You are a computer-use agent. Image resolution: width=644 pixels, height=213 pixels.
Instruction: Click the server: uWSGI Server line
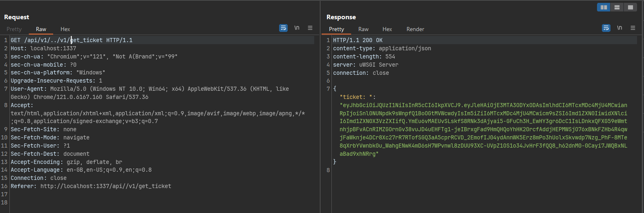tap(366, 65)
